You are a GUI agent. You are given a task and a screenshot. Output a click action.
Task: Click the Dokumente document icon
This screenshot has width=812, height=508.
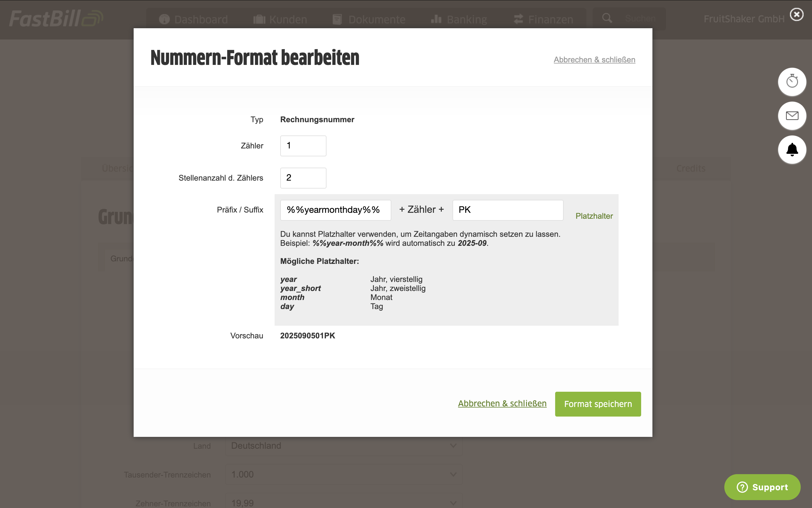coord(337,19)
